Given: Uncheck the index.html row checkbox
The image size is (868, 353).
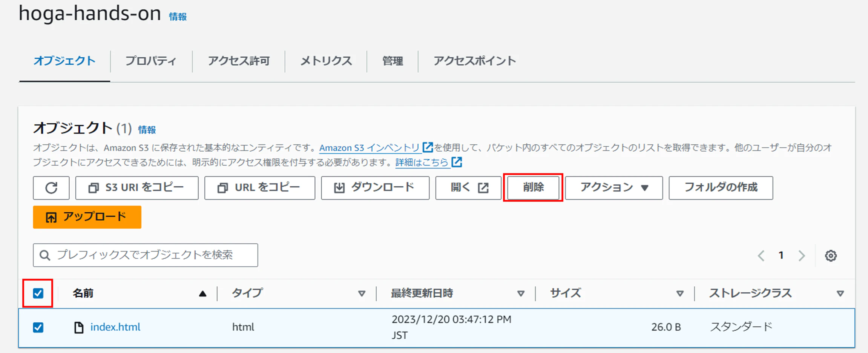Looking at the screenshot, I should tap(38, 327).
